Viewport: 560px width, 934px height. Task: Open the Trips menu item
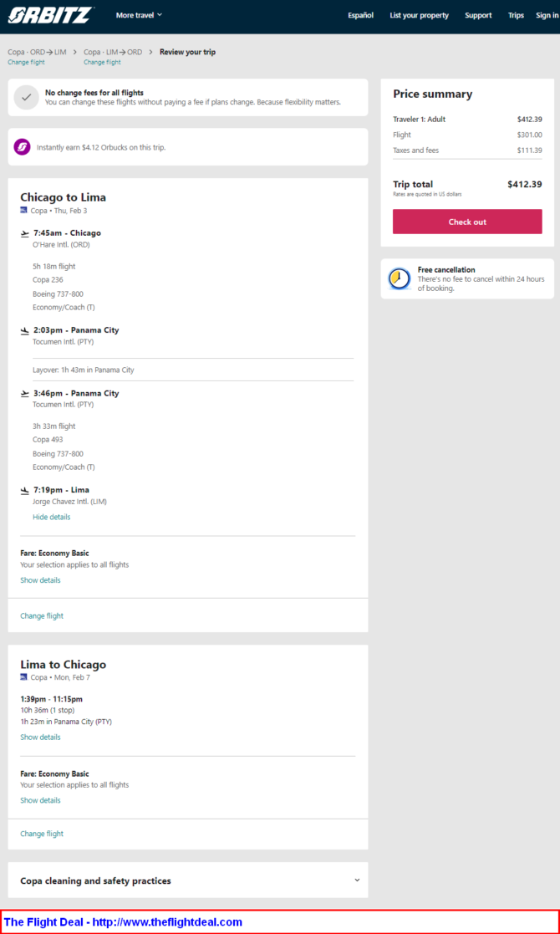(516, 16)
